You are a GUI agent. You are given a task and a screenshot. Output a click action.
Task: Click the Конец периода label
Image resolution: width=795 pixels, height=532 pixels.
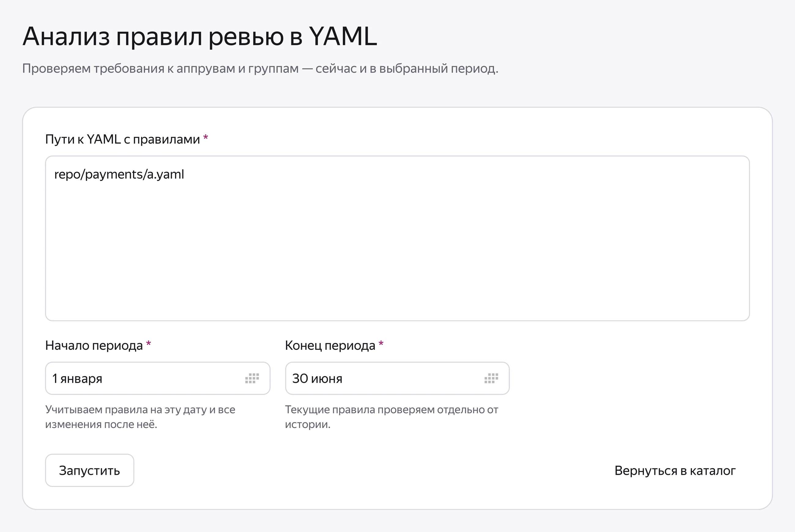[330, 345]
